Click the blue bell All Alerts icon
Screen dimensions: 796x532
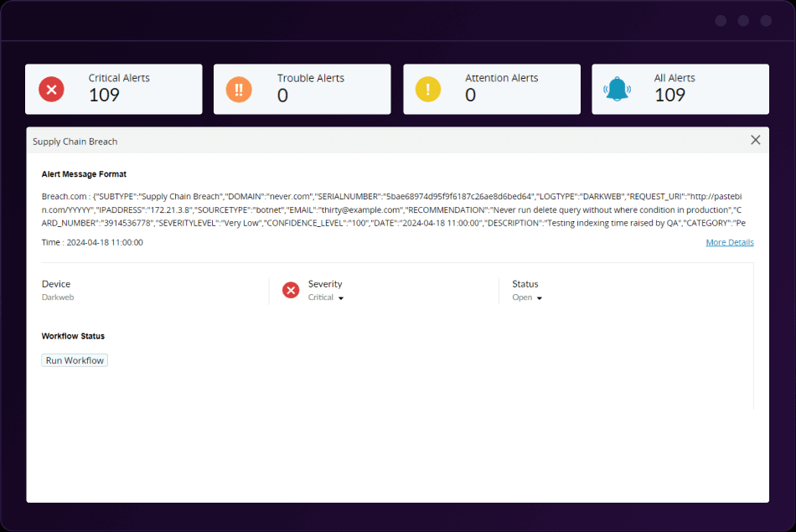click(x=618, y=89)
